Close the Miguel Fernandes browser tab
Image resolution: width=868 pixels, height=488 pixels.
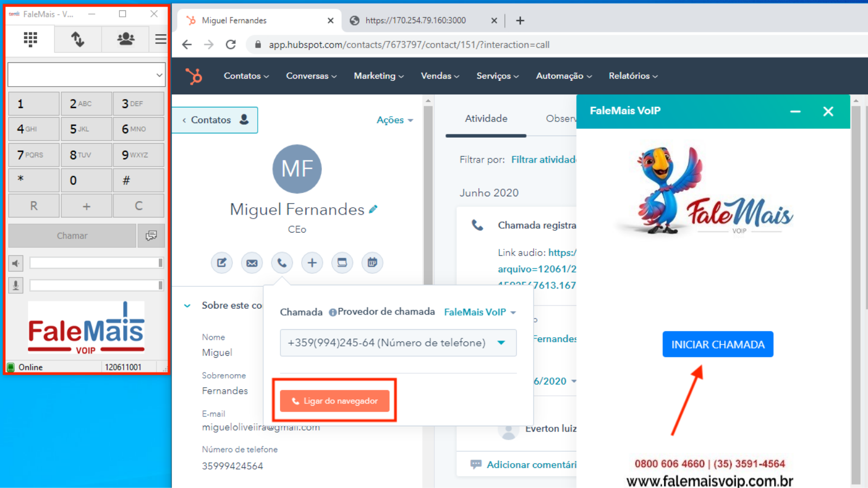pos(330,21)
